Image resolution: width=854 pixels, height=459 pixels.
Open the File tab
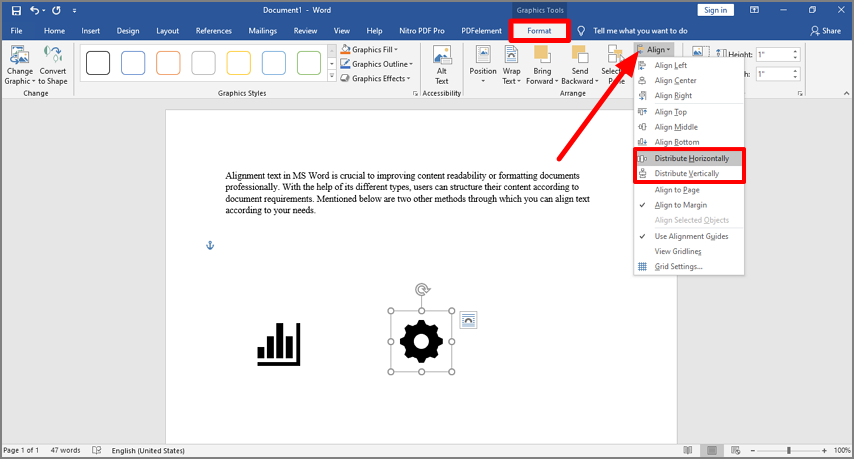16,31
